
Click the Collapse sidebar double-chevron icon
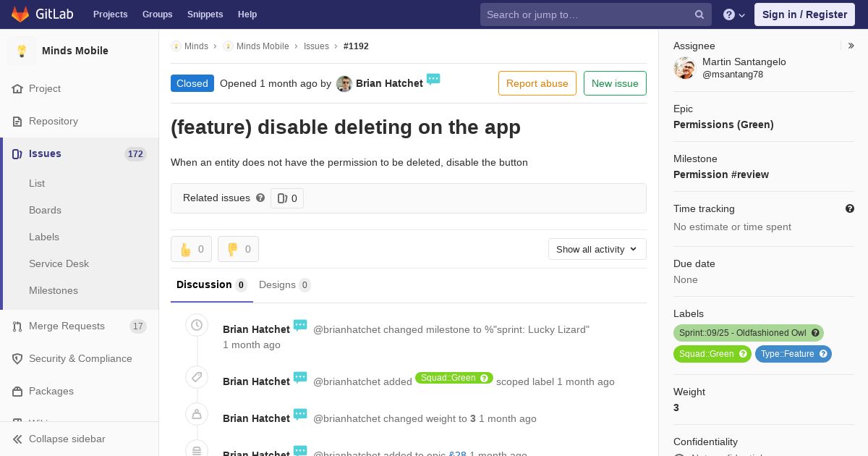(17, 439)
